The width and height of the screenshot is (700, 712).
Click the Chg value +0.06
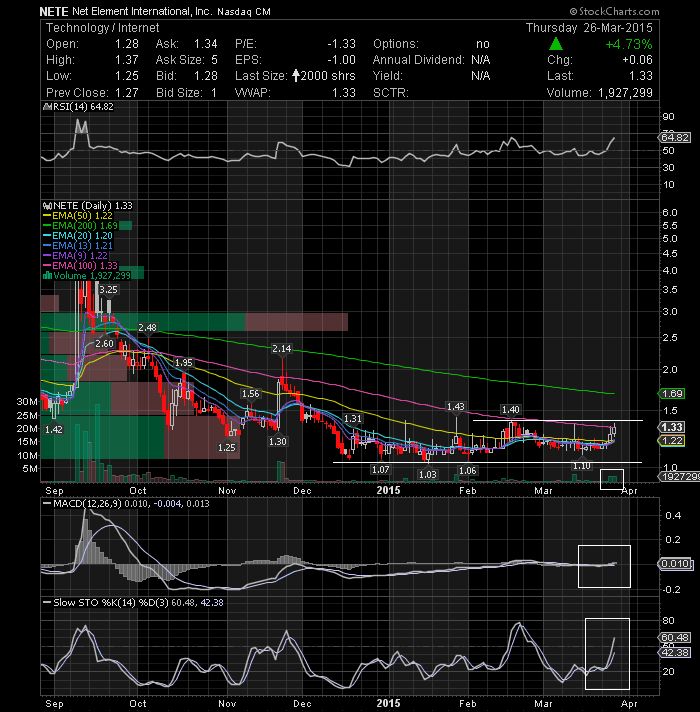637,60
